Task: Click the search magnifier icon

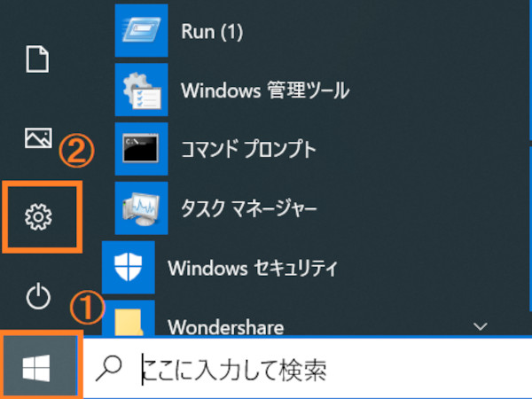Action: tap(108, 369)
